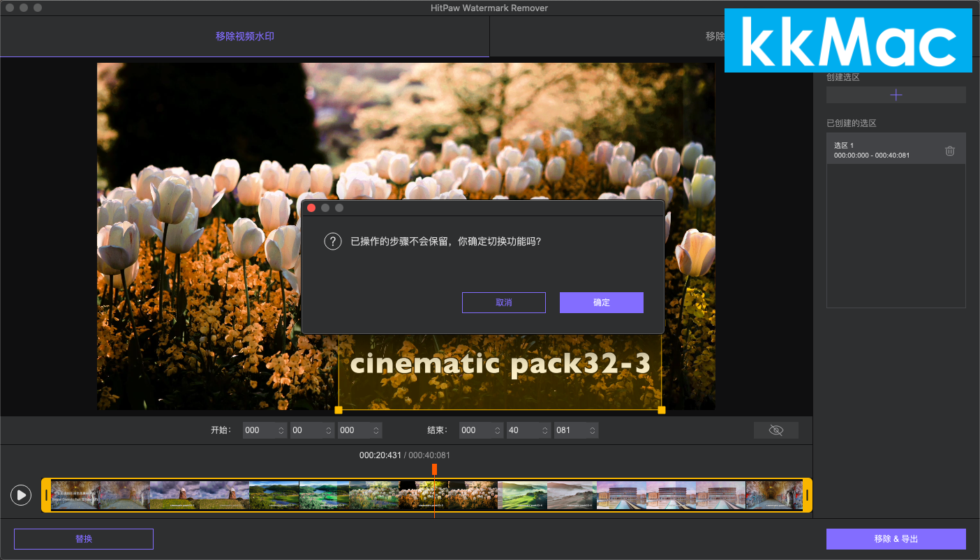This screenshot has height=560, width=980.
Task: Click the green mountain thumbnail in the timeline
Action: tap(522, 495)
